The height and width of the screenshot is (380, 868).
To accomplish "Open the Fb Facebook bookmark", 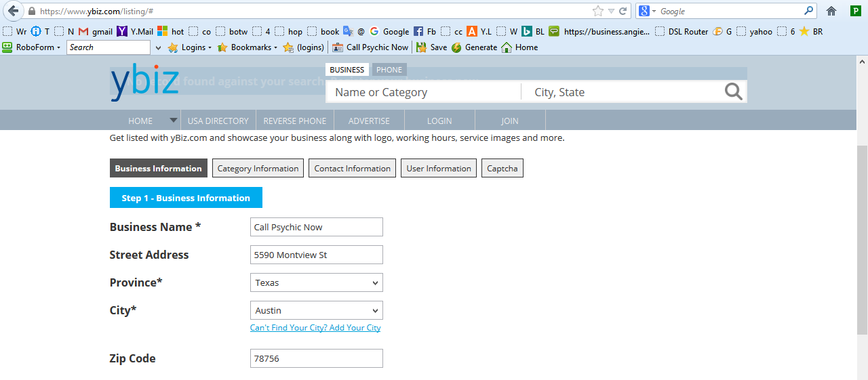I will [x=425, y=31].
